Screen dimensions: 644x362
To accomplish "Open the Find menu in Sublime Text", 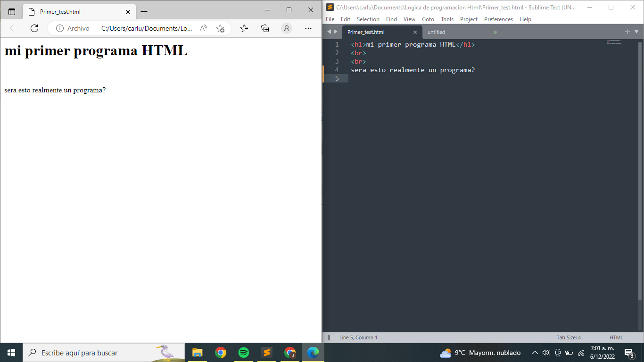I will pos(391,19).
